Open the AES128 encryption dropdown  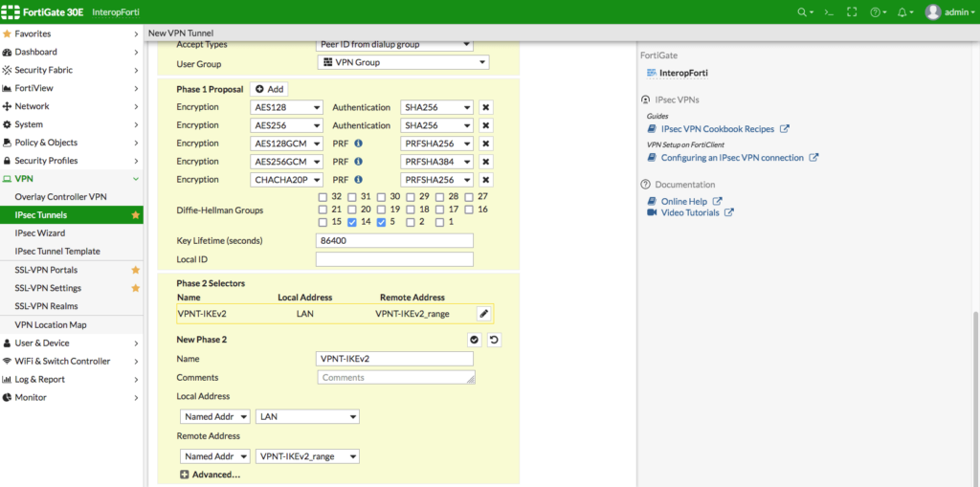[286, 107]
